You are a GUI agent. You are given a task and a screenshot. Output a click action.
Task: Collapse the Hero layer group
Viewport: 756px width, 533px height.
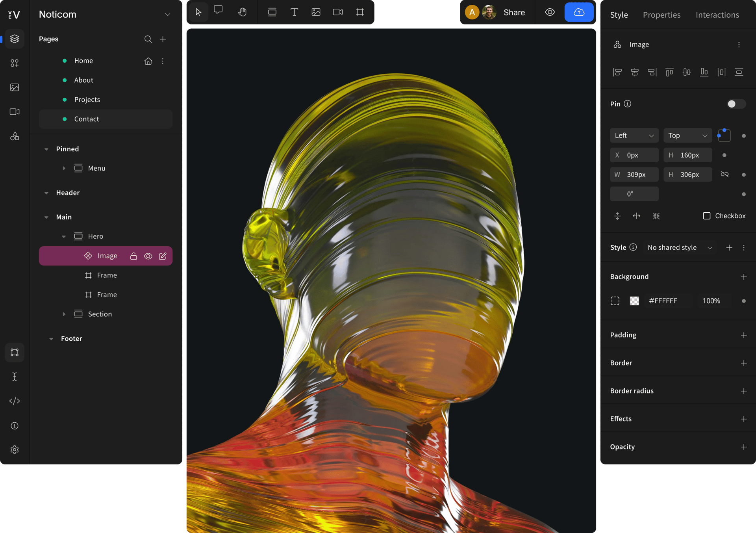pyautogui.click(x=64, y=236)
